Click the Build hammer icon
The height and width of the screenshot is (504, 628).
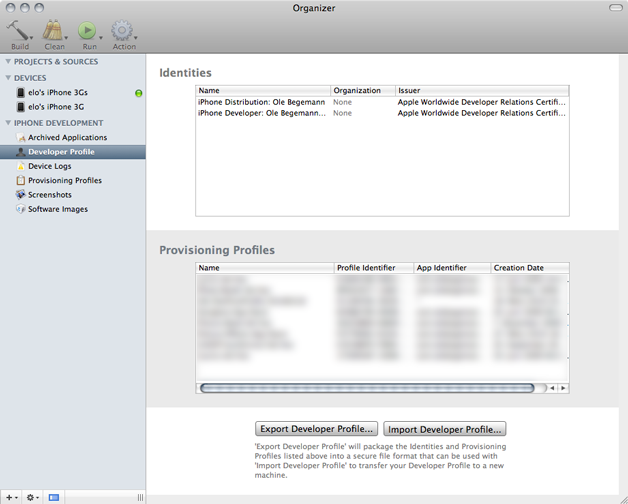click(19, 31)
